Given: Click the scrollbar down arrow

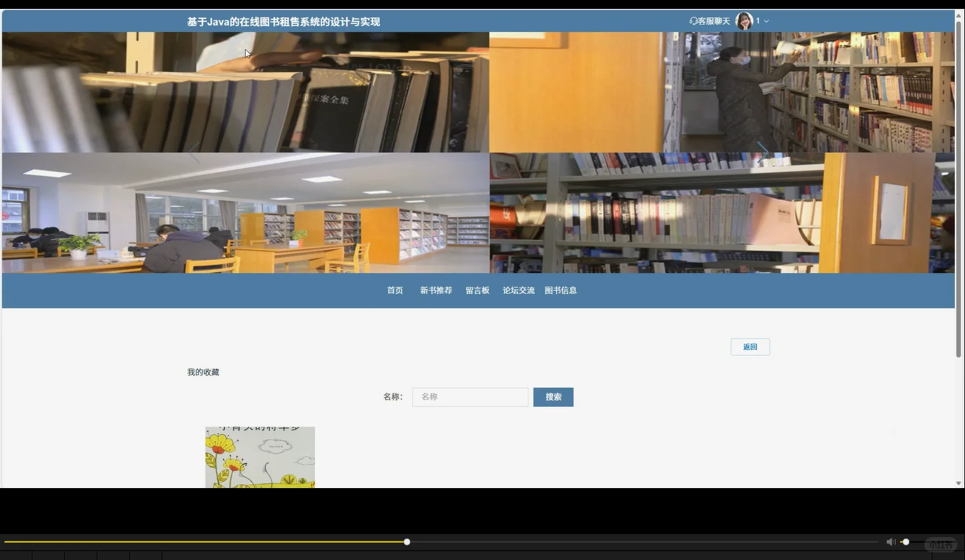Looking at the screenshot, I should pos(959,484).
